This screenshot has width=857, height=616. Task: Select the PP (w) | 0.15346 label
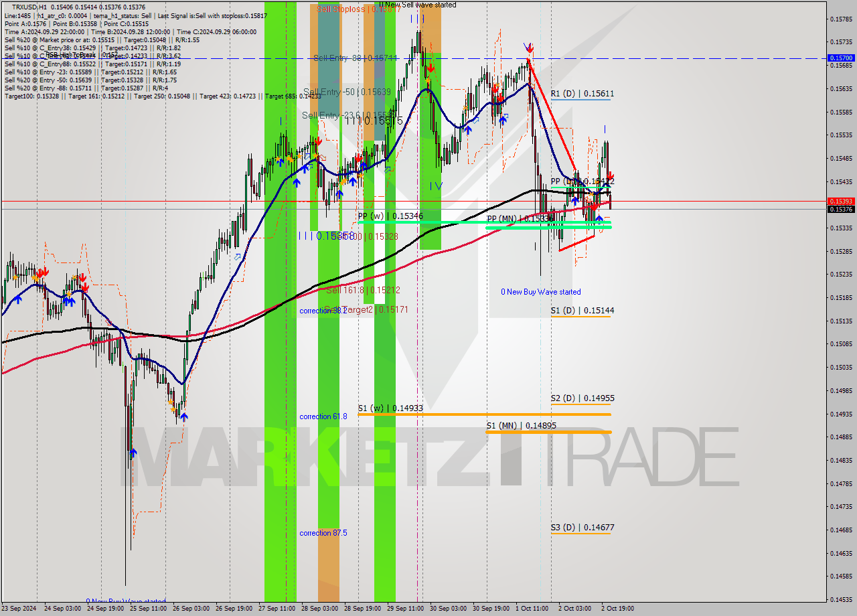coord(390,216)
